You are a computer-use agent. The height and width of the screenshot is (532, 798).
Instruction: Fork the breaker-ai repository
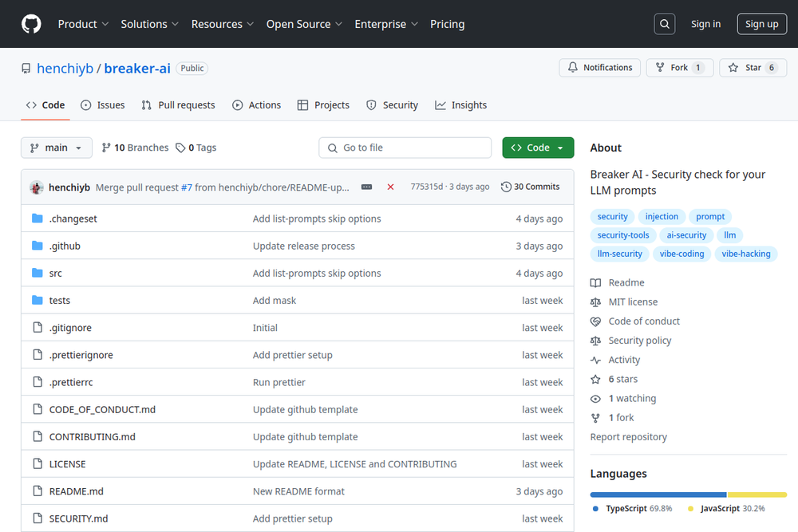coord(679,68)
